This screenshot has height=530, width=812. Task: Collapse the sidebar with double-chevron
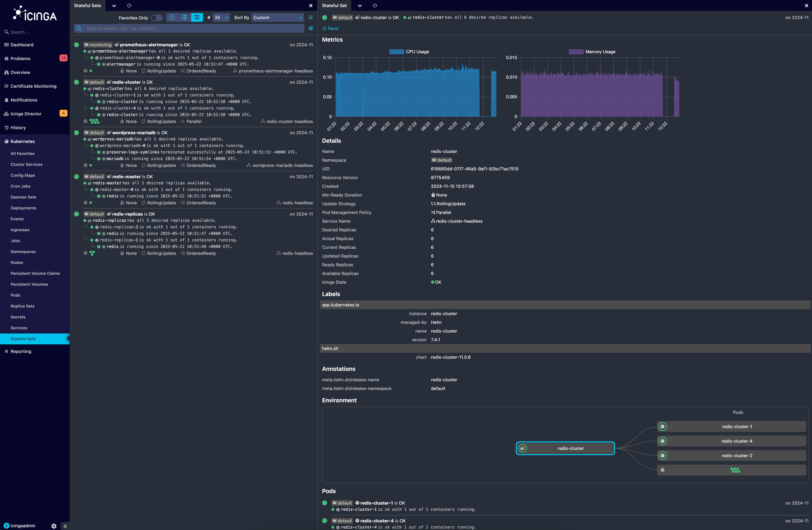(x=65, y=526)
